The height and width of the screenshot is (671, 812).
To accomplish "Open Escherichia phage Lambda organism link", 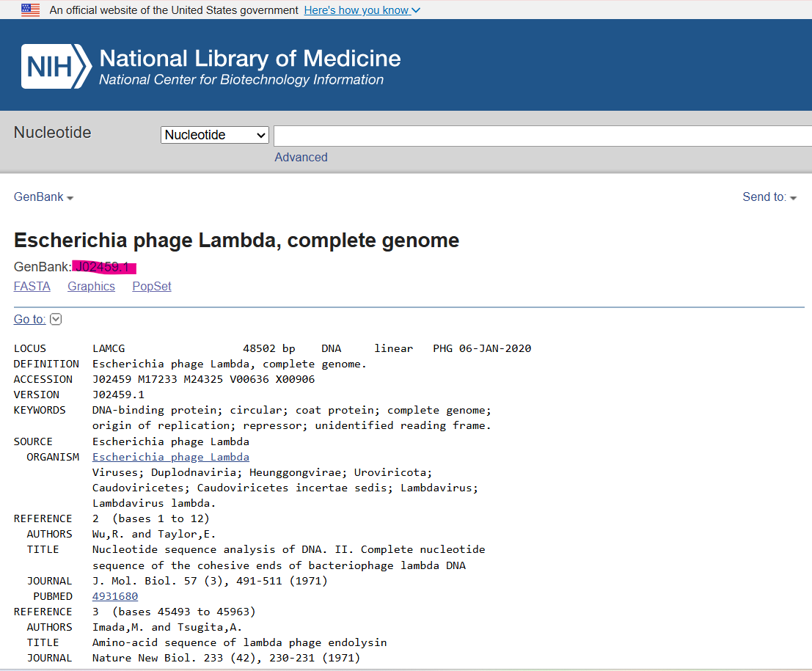I will coord(170,457).
